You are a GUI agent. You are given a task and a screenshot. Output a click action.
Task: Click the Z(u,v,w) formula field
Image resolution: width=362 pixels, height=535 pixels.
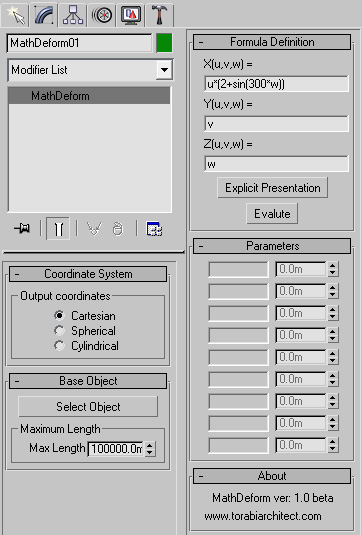276,164
